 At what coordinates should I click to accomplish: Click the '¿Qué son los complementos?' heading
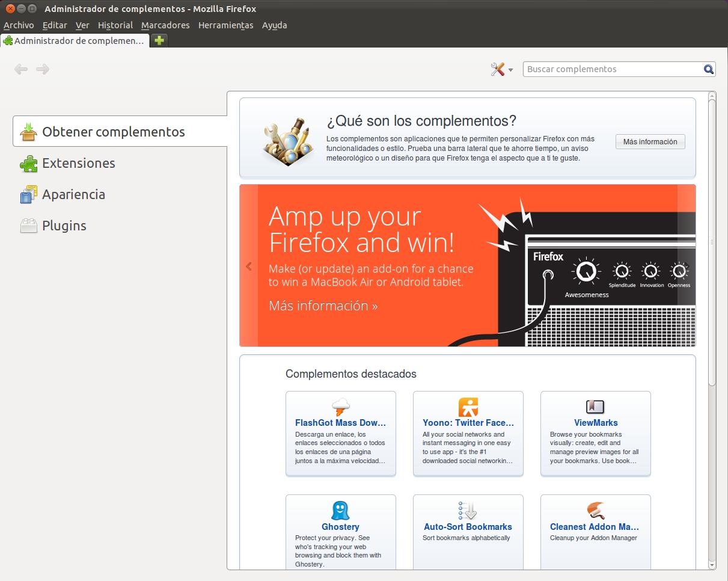[421, 121]
